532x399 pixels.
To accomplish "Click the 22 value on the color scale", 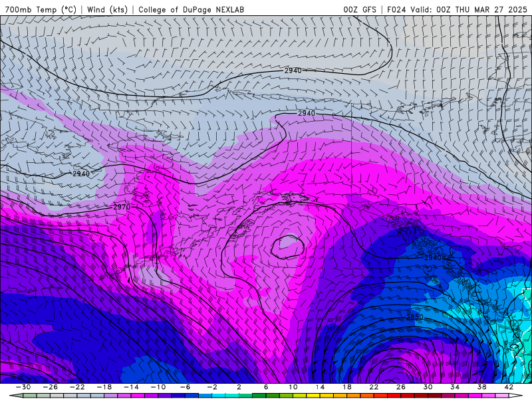I will pos(374,387).
